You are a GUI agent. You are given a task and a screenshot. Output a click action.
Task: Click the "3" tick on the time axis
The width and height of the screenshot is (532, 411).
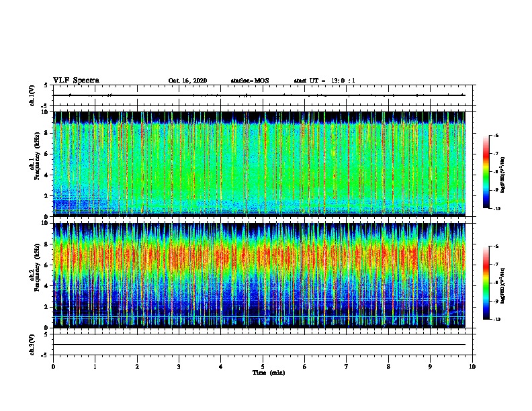point(179,367)
